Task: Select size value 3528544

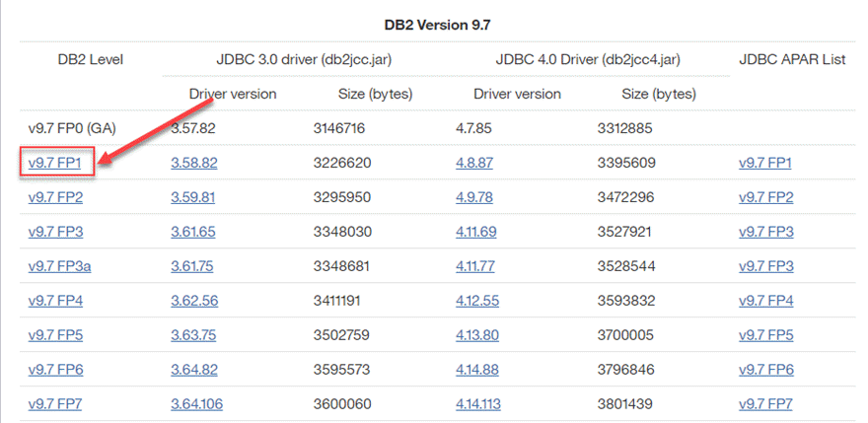Action: (626, 266)
